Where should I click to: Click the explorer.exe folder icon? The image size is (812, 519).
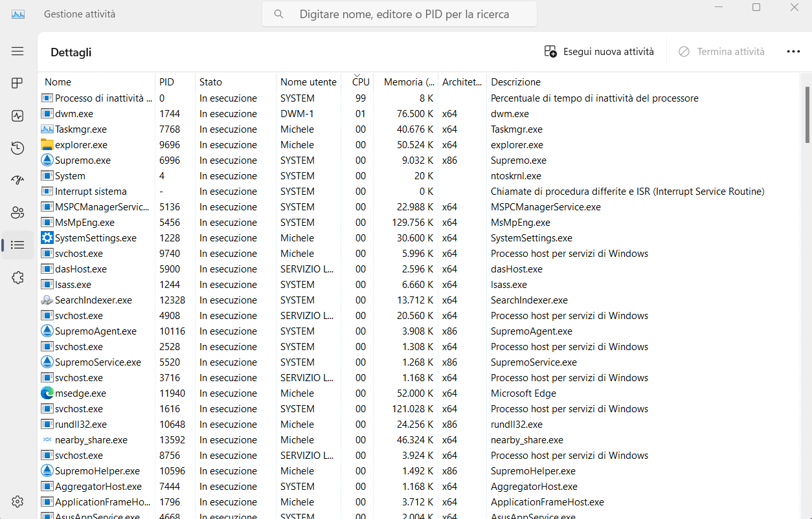(x=47, y=144)
